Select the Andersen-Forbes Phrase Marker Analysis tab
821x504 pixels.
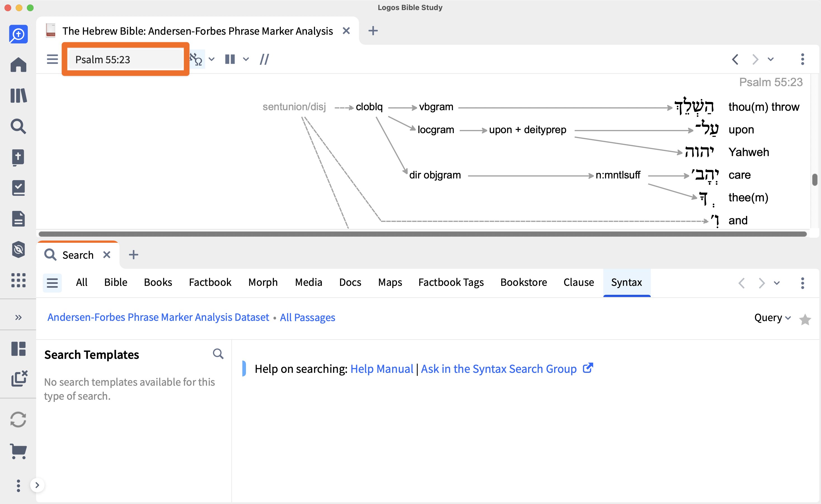197,31
